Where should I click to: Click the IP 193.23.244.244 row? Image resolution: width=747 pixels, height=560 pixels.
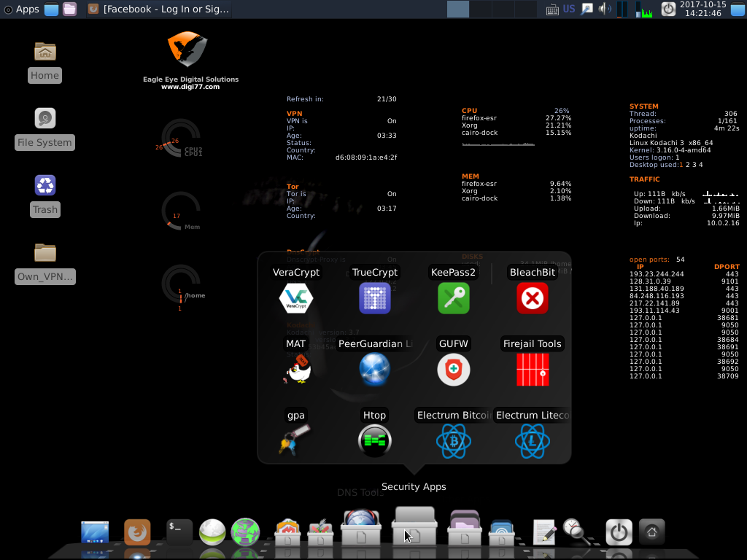tap(684, 274)
